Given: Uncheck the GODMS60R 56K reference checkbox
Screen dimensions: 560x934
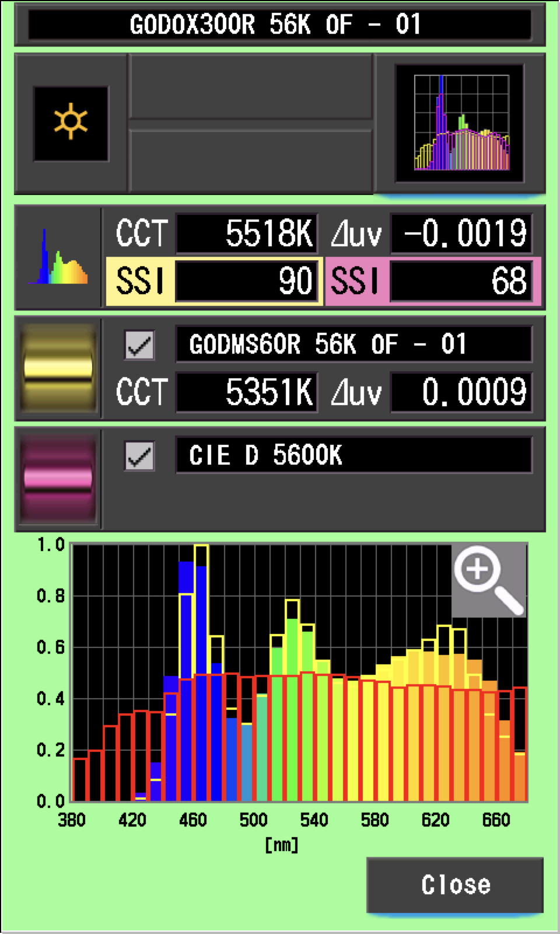Looking at the screenshot, I should click(139, 345).
